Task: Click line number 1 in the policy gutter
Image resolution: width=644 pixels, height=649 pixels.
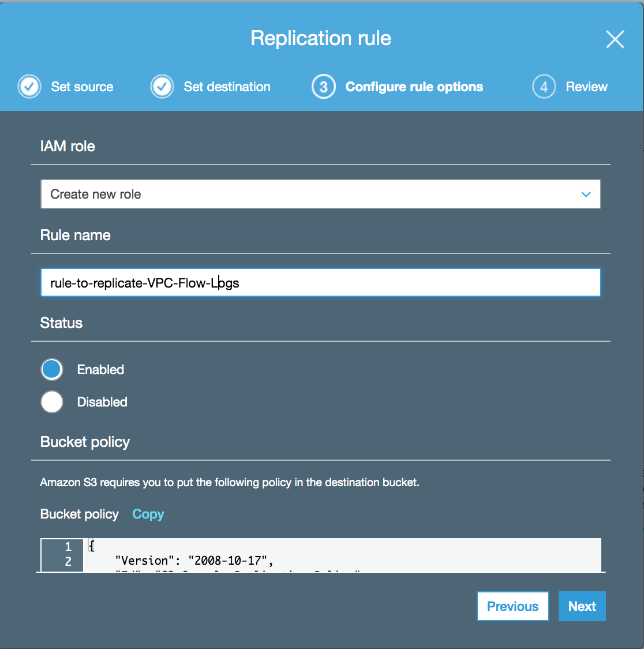Action: pos(68,546)
